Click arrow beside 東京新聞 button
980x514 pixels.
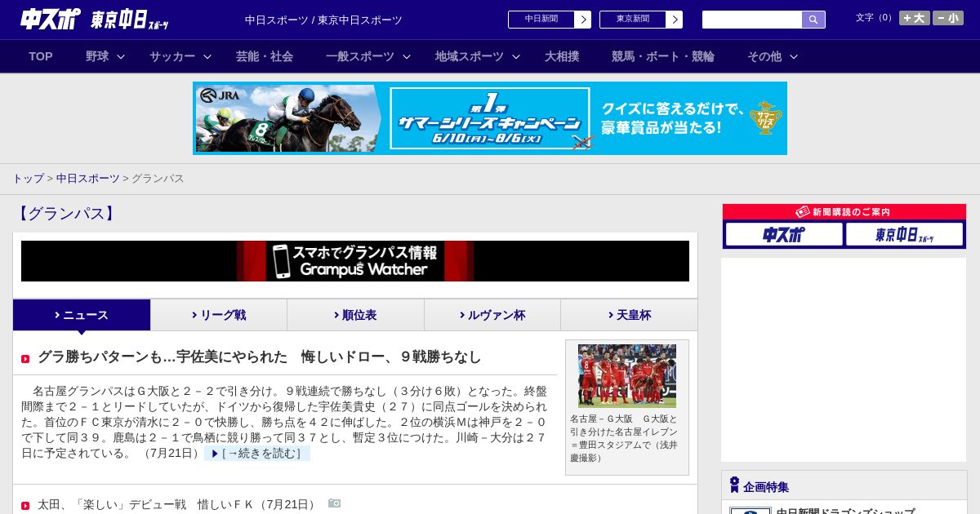(x=675, y=20)
